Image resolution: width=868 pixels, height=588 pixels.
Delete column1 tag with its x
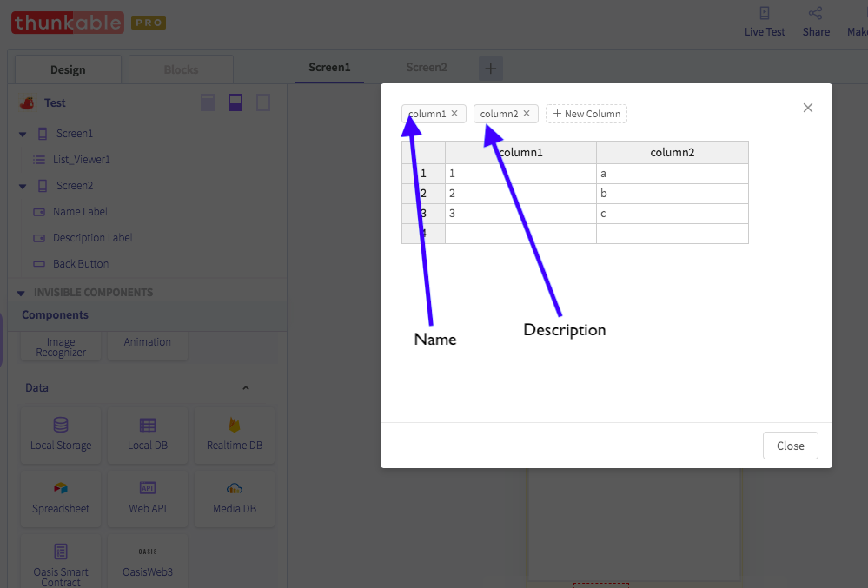[454, 114]
